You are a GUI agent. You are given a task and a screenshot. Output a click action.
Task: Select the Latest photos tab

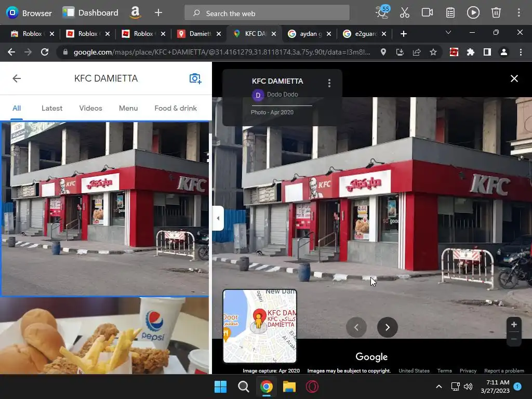click(52, 108)
